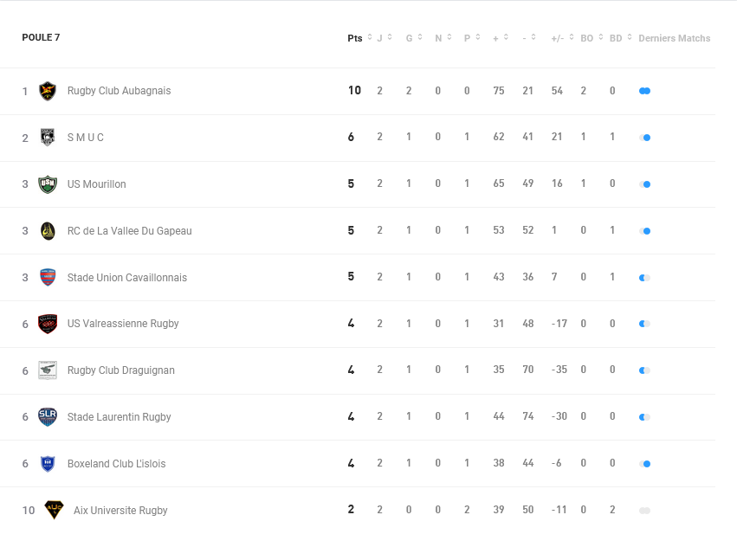Open the Rugby Club Draguignan team link
Screen dimensions: 737x560
pyautogui.click(x=121, y=370)
